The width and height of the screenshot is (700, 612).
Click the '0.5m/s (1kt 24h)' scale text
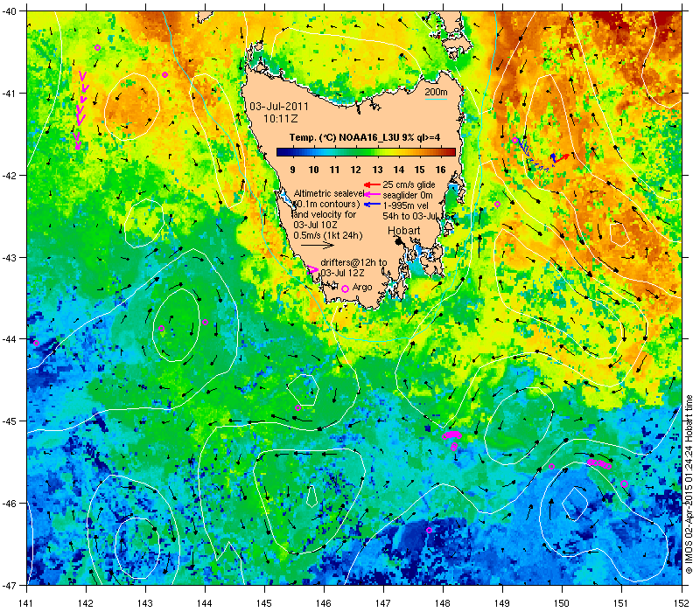[327, 235]
